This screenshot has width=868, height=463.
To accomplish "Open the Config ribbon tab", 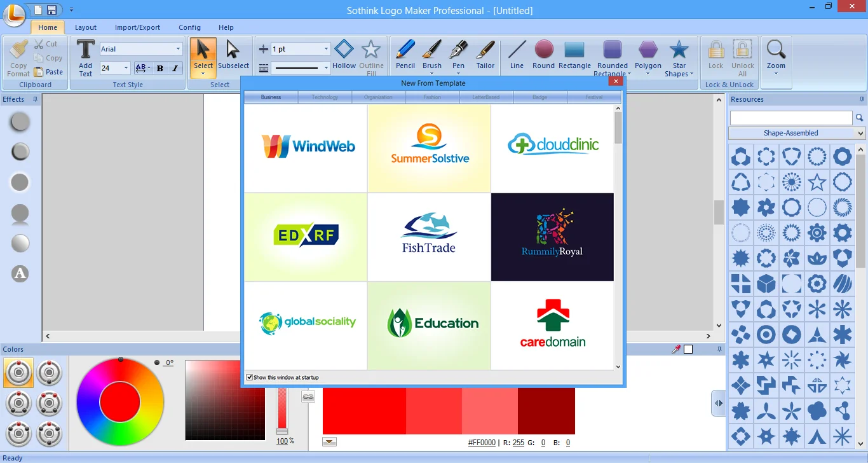I will tap(189, 27).
